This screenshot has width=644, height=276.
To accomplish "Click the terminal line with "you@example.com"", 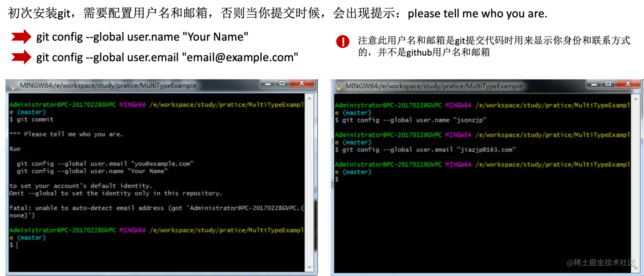I will (x=105, y=163).
